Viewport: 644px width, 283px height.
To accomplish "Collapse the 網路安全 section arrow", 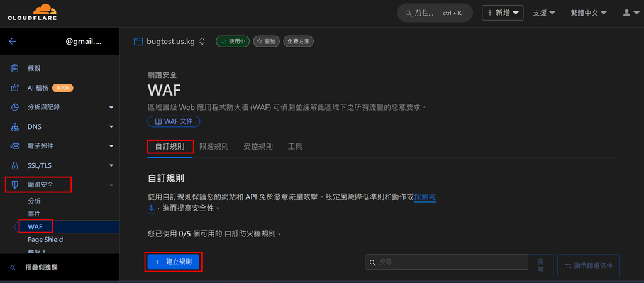I will (x=111, y=185).
